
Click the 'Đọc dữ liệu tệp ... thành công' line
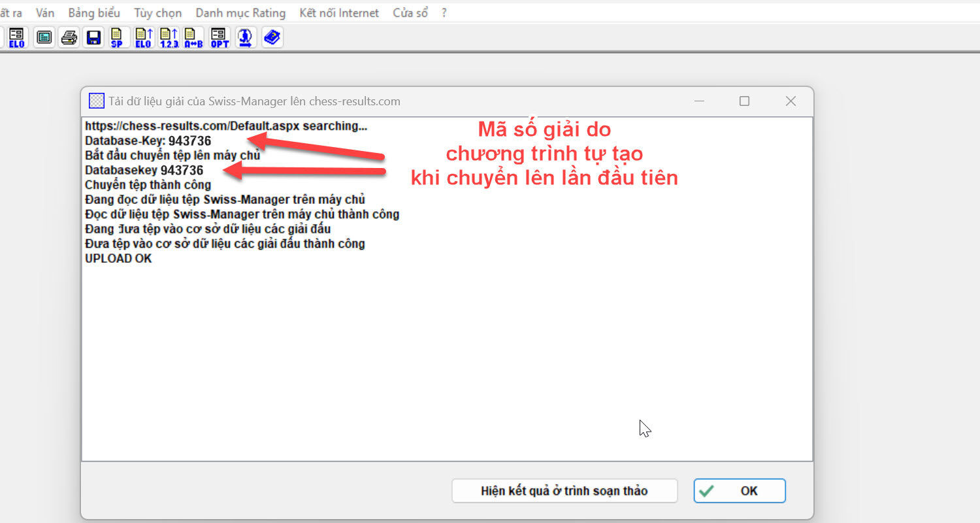(242, 214)
